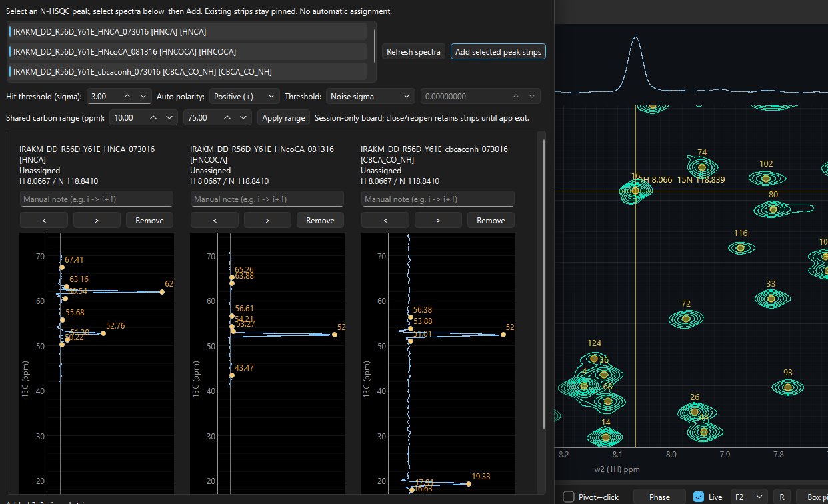Click the 56.61 peak marker in HNCOCA strip
The height and width of the screenshot is (504, 828).
pyautogui.click(x=232, y=316)
